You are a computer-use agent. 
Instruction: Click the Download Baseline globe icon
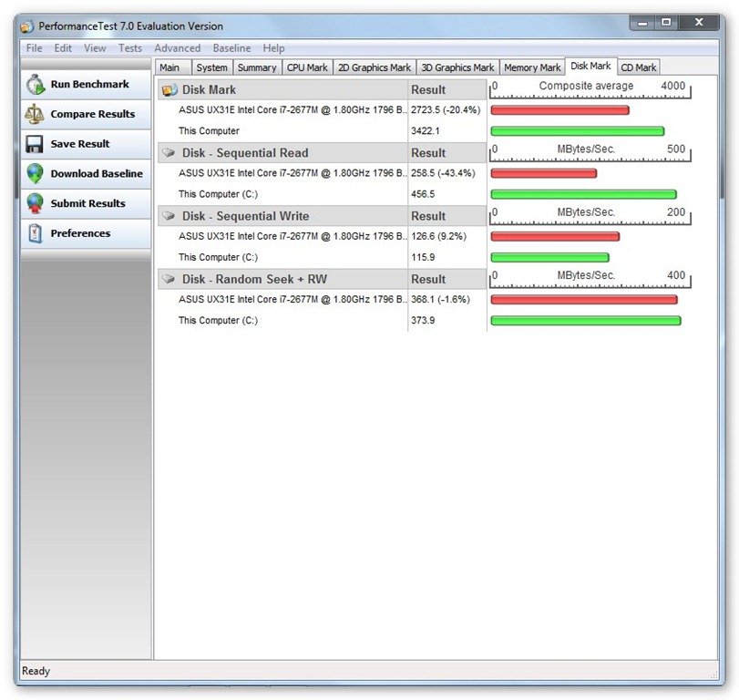[36, 174]
